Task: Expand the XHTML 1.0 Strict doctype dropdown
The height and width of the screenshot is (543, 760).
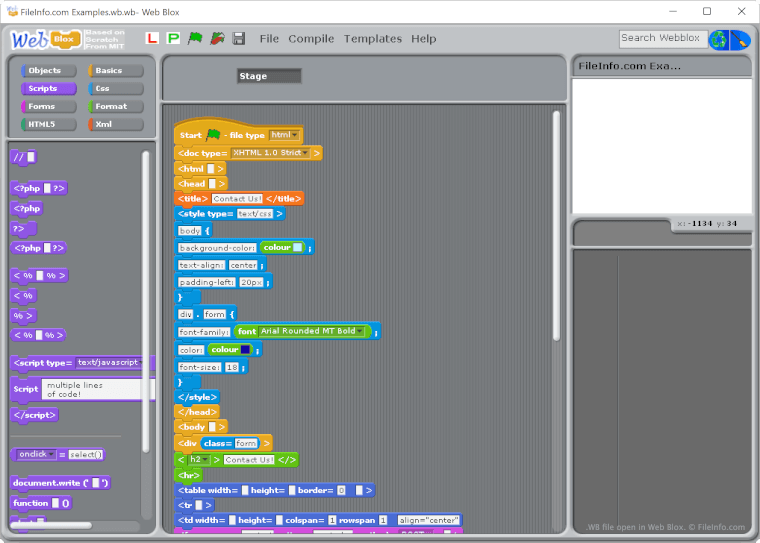Action: [x=270, y=153]
